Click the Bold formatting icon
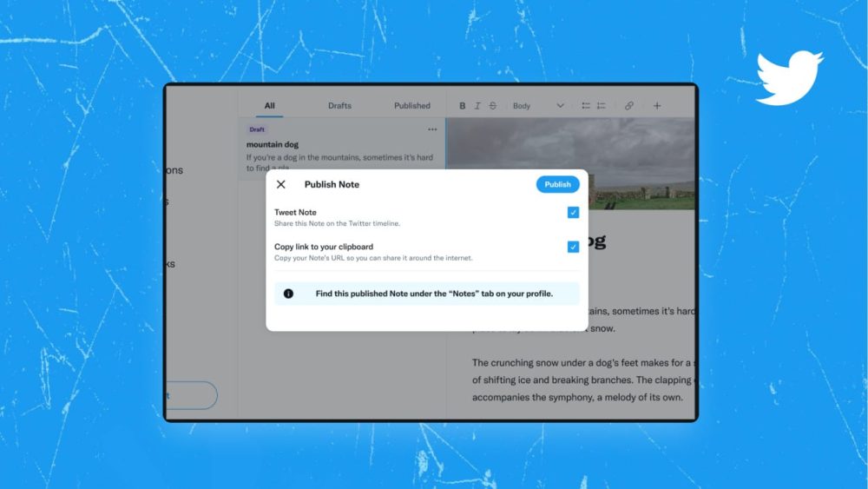The width and height of the screenshot is (868, 489). [463, 106]
